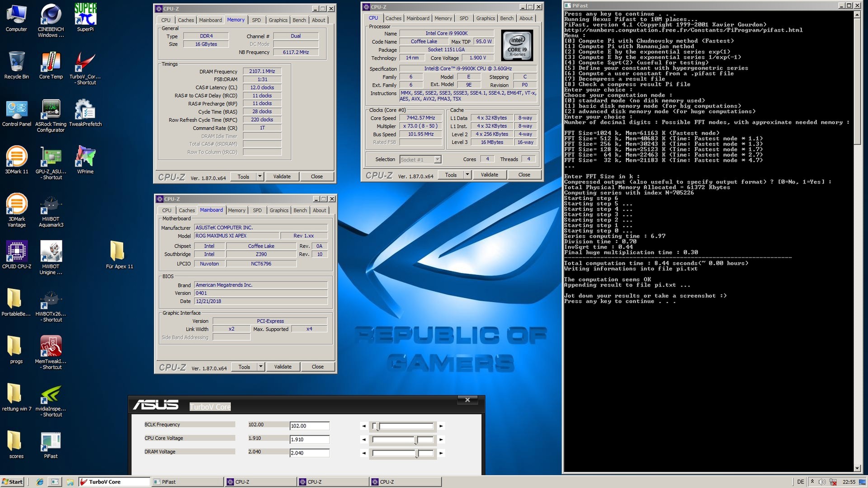Viewport: 868px width, 488px height.
Task: Open the TweakPrefetch icon
Action: 85,113
